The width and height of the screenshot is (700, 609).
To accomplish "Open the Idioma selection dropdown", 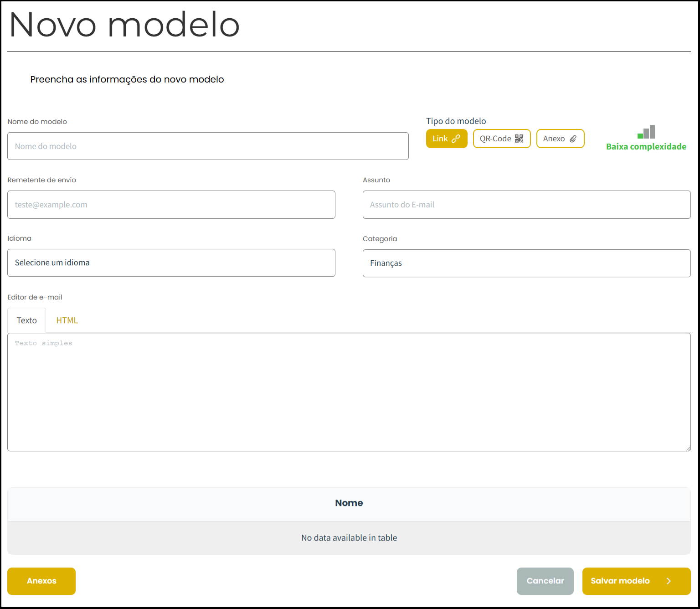I will (171, 263).
